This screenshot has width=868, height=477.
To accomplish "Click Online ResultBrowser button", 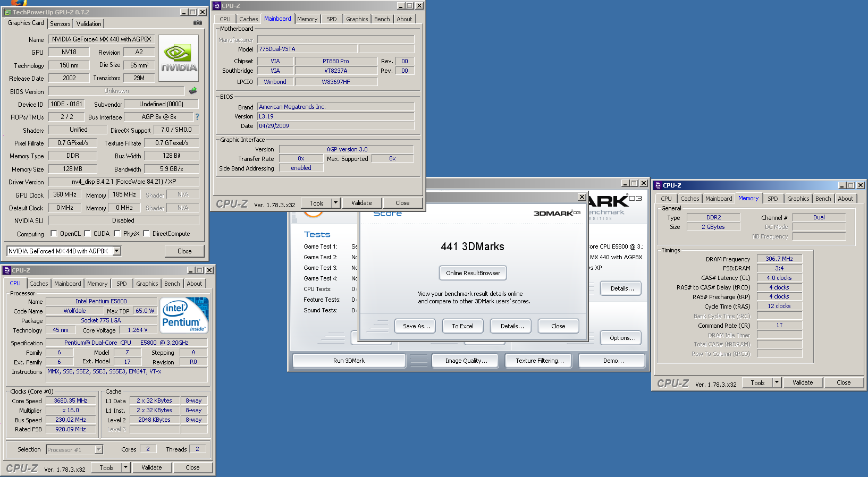I will tap(473, 273).
